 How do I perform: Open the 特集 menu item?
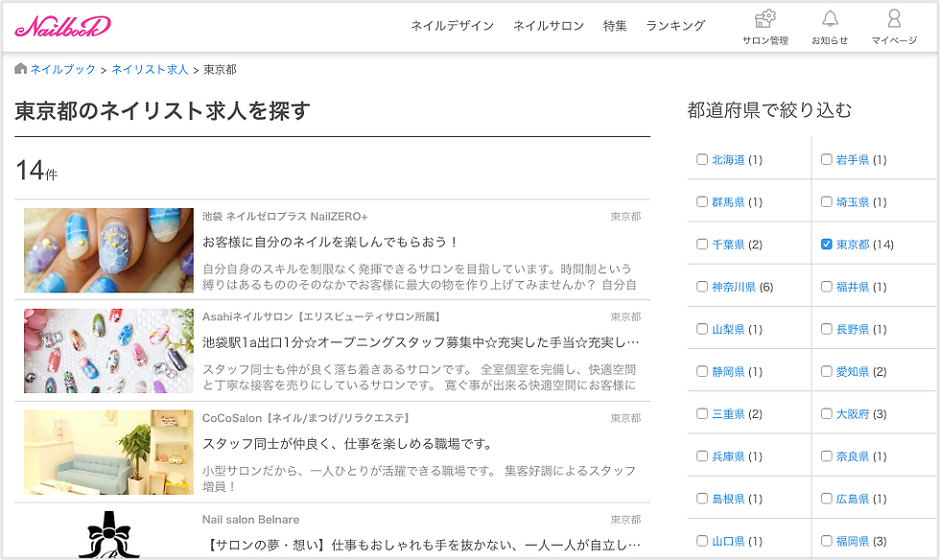(x=615, y=26)
